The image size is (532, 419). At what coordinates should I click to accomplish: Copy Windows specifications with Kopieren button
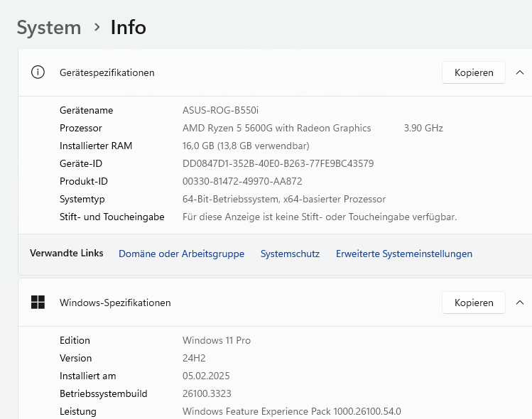point(474,303)
